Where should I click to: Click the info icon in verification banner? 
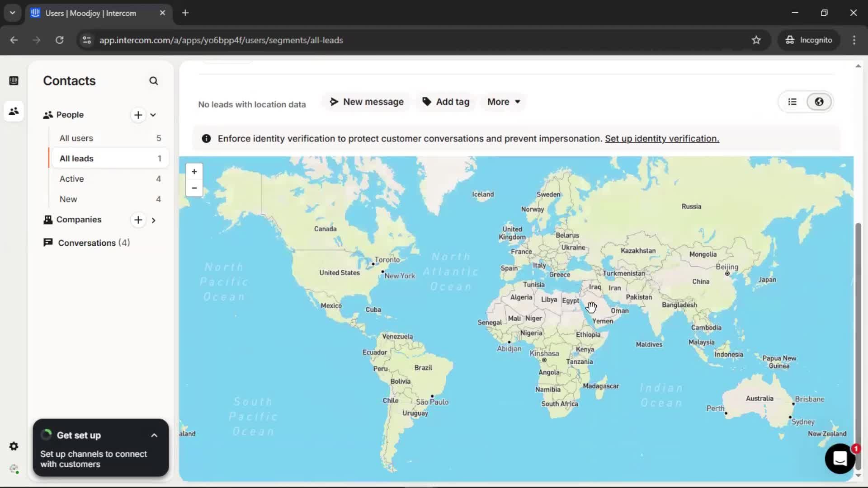click(x=206, y=139)
